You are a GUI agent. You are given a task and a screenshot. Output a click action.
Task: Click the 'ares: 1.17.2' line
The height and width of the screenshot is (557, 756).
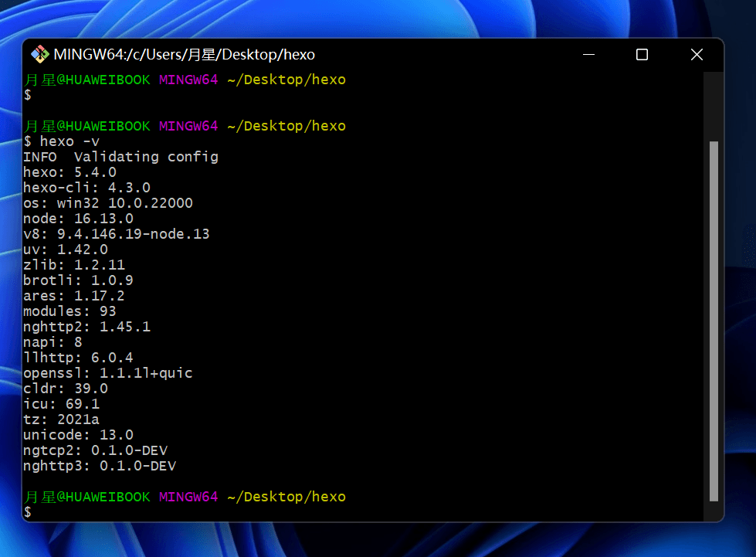coord(74,296)
